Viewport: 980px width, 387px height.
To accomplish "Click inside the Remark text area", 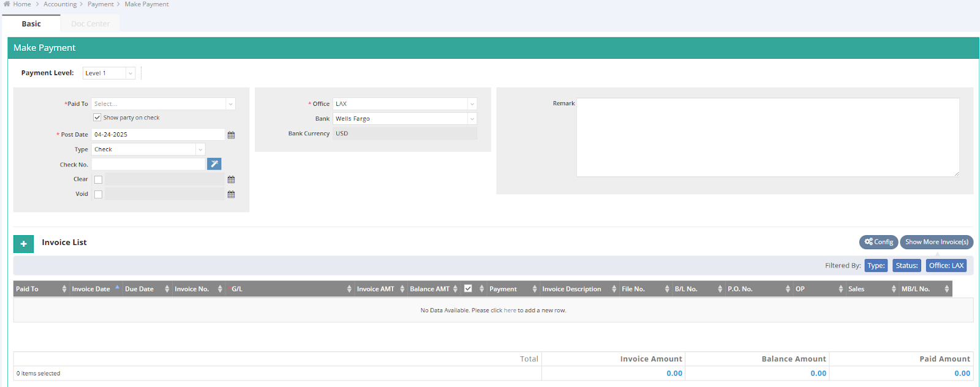I will point(767,137).
